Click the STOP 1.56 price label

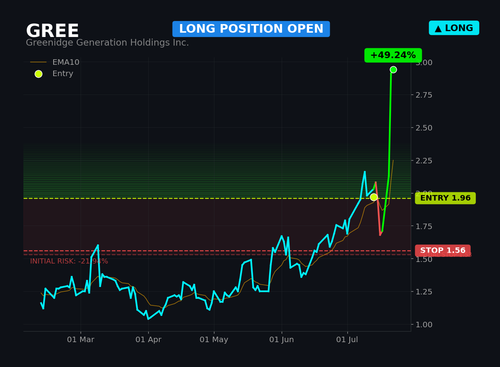[443, 250]
